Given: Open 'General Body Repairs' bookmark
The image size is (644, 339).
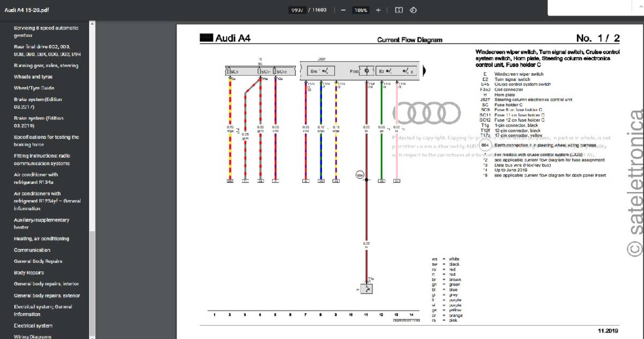Looking at the screenshot, I should (38, 261).
